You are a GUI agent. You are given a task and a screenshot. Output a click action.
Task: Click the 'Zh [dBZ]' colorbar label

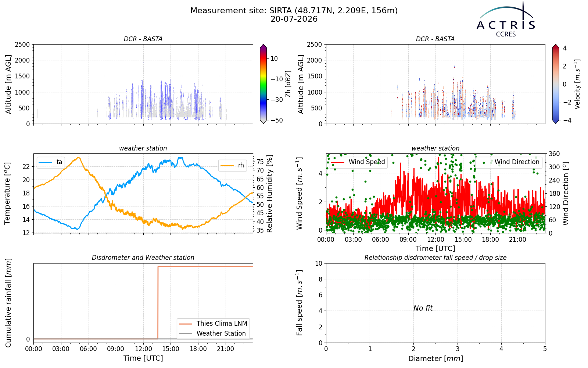tap(288, 84)
